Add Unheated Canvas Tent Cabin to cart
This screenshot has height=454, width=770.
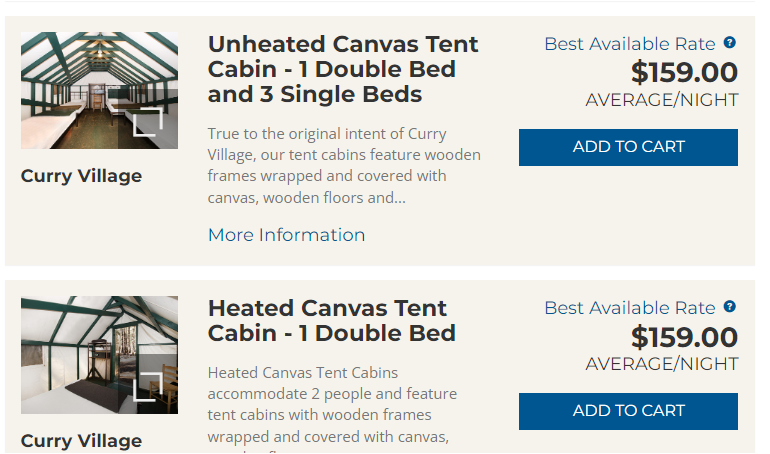628,147
